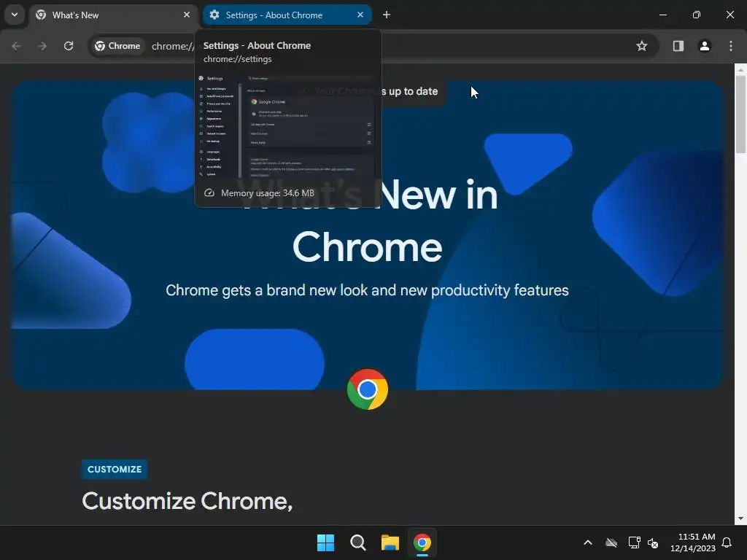Open the side panel
Viewport: 747px width, 560px height.
[x=678, y=46]
